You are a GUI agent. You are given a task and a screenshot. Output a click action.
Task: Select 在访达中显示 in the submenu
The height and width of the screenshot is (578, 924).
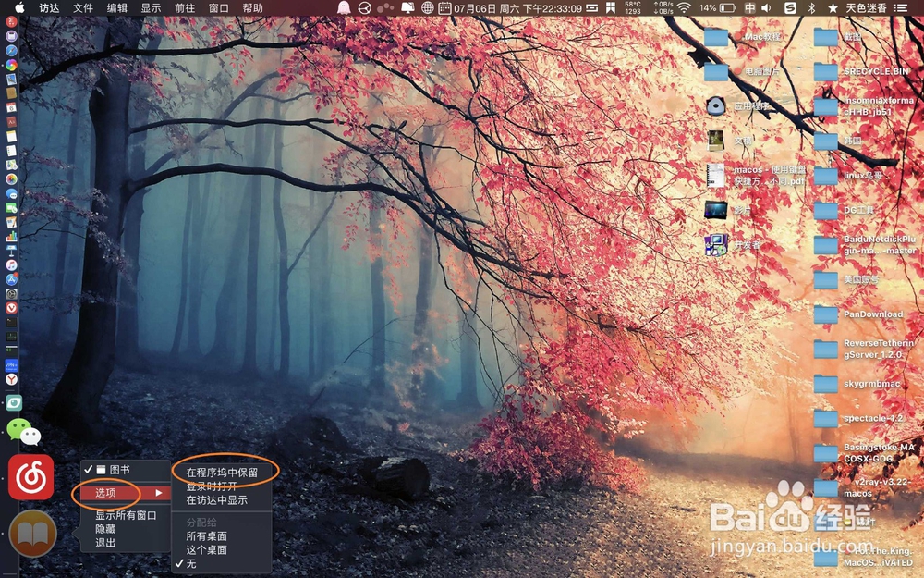click(217, 500)
